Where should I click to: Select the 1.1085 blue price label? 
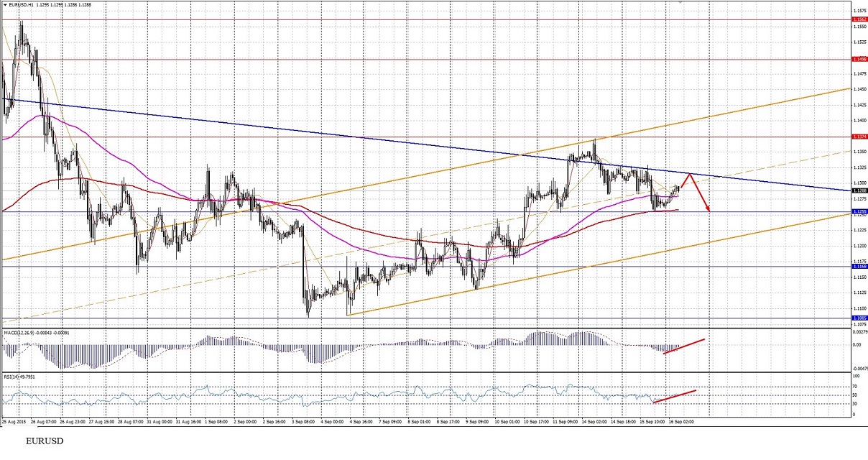tap(859, 318)
